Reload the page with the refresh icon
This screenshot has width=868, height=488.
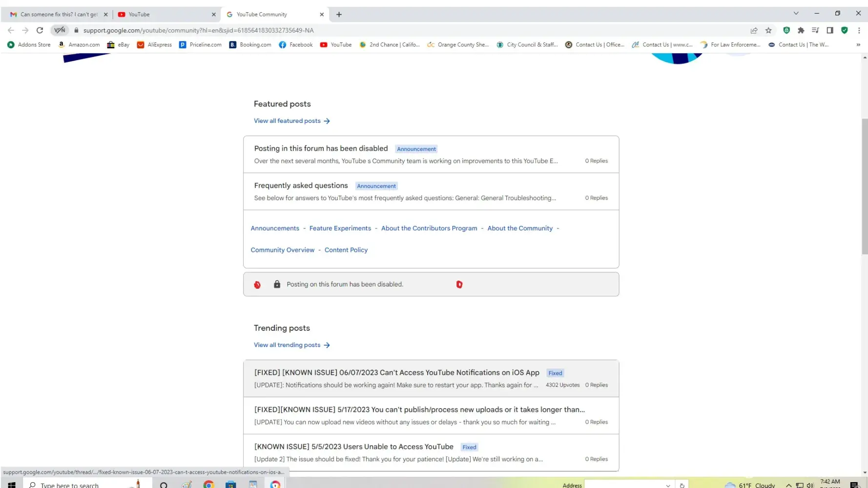(x=40, y=30)
